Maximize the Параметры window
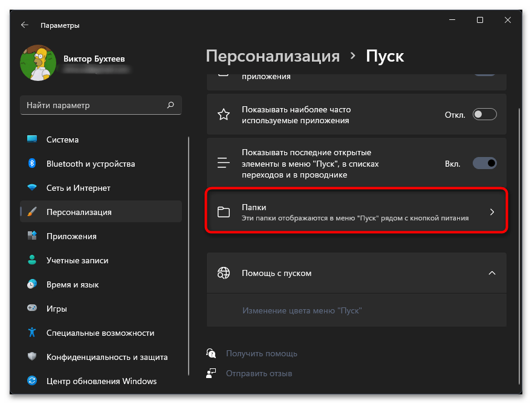The width and height of the screenshot is (532, 404). click(x=480, y=20)
